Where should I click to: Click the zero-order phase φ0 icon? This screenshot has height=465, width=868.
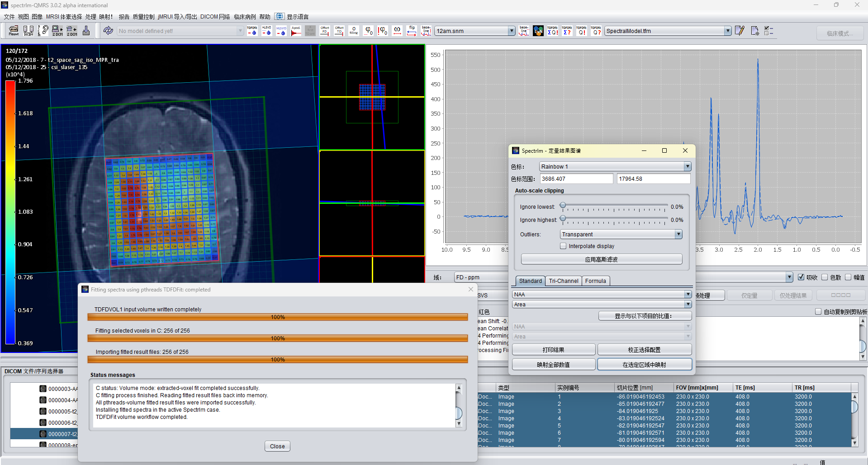coord(368,31)
